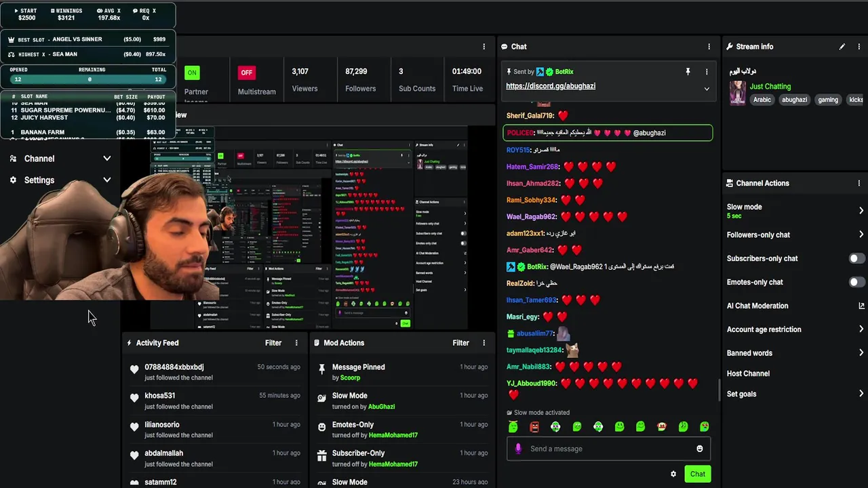
Task: Open the Activity Feed three-dot menu
Action: tap(296, 343)
